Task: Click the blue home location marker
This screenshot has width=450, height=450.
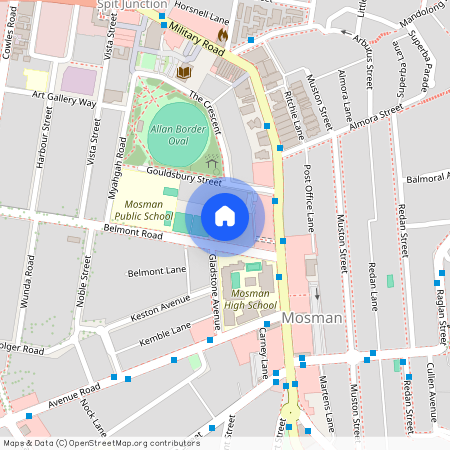Action: pyautogui.click(x=225, y=217)
